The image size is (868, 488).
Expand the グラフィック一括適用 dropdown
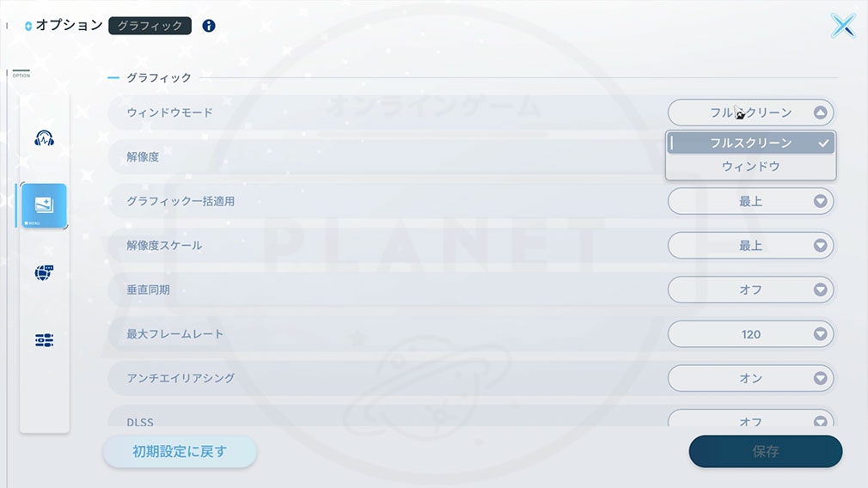point(750,201)
